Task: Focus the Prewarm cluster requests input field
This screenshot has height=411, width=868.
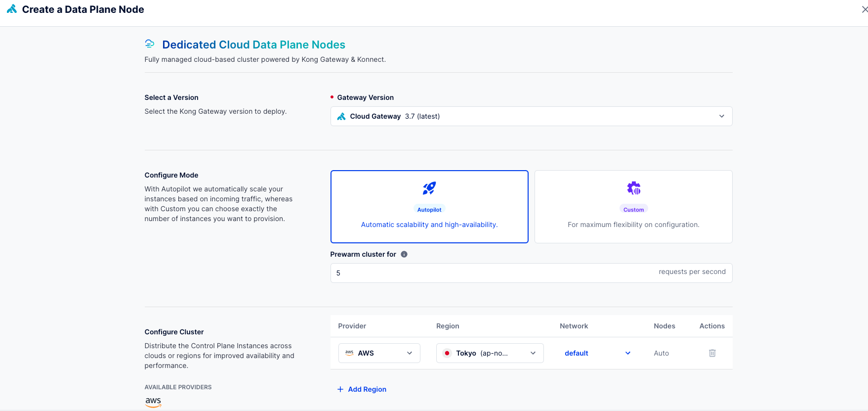Action: point(531,273)
